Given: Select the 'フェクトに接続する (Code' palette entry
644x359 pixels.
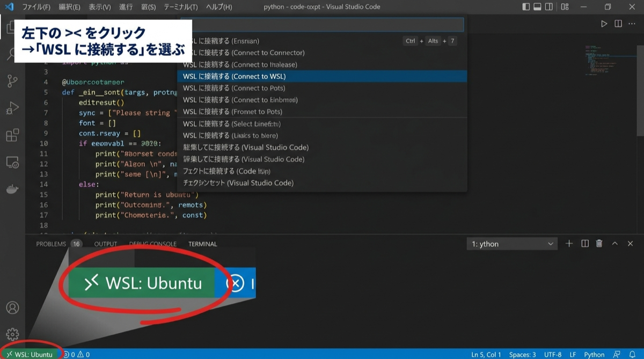Looking at the screenshot, I should [322, 171].
